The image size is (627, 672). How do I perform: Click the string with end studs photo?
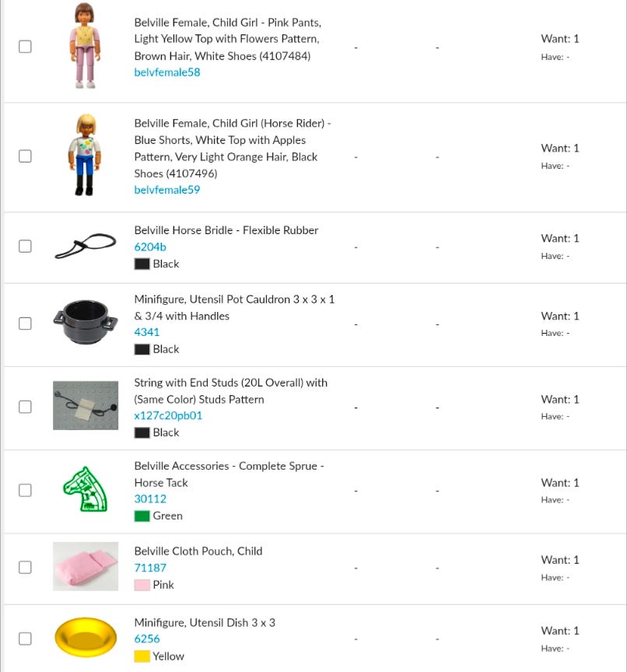tap(86, 406)
